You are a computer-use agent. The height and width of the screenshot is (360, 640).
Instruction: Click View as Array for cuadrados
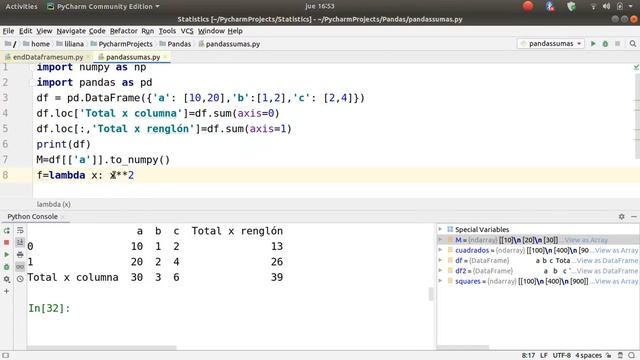[616, 250]
